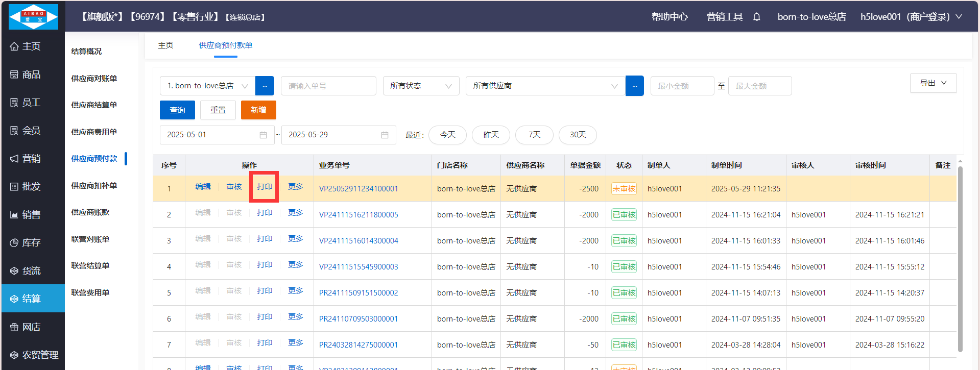This screenshot has height=370, width=980.
Task: Open the Products (商品) sidebar icon
Action: pos(14,75)
